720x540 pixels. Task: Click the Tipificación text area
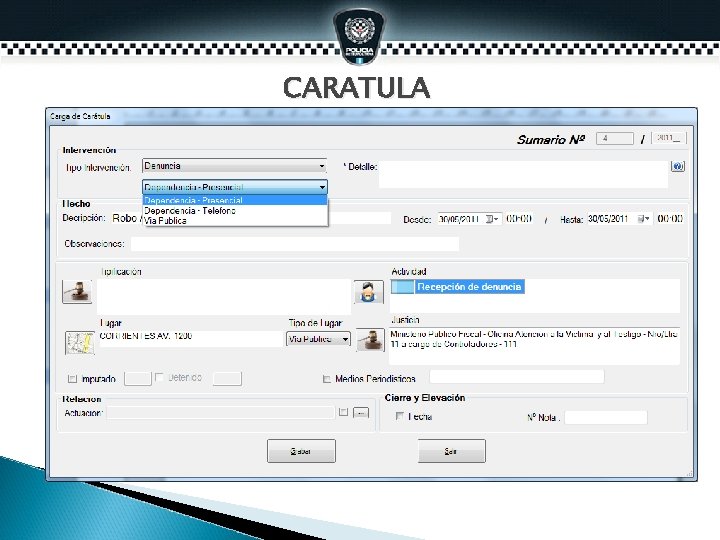click(224, 297)
